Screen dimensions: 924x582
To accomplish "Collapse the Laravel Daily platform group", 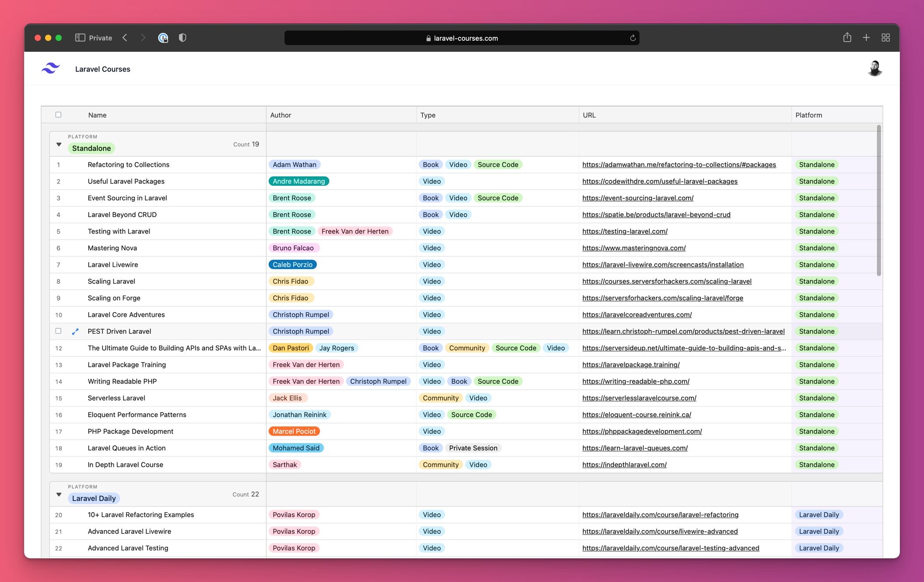I will (x=59, y=494).
